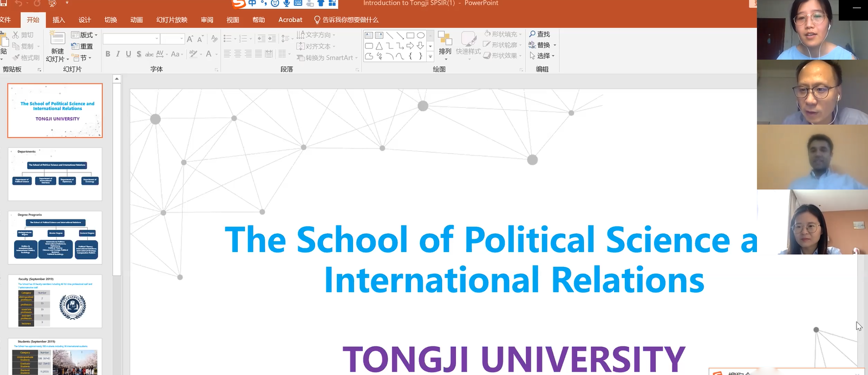This screenshot has width=868, height=375.
Task: Choose the right arrow shape
Action: [x=410, y=46]
